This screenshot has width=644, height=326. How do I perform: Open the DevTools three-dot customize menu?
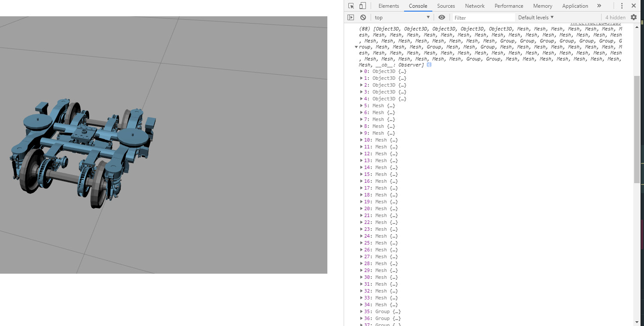pyautogui.click(x=622, y=6)
